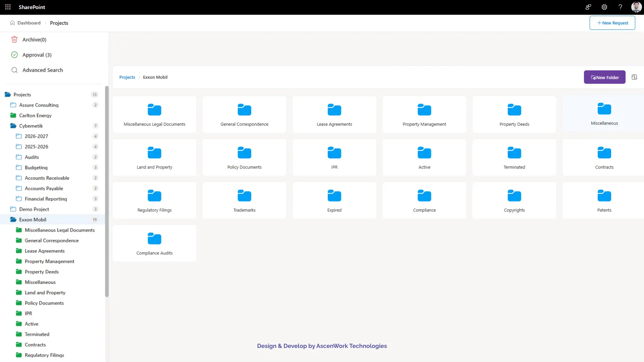Collapse the Exxon Mobil tree folder

pos(13,220)
